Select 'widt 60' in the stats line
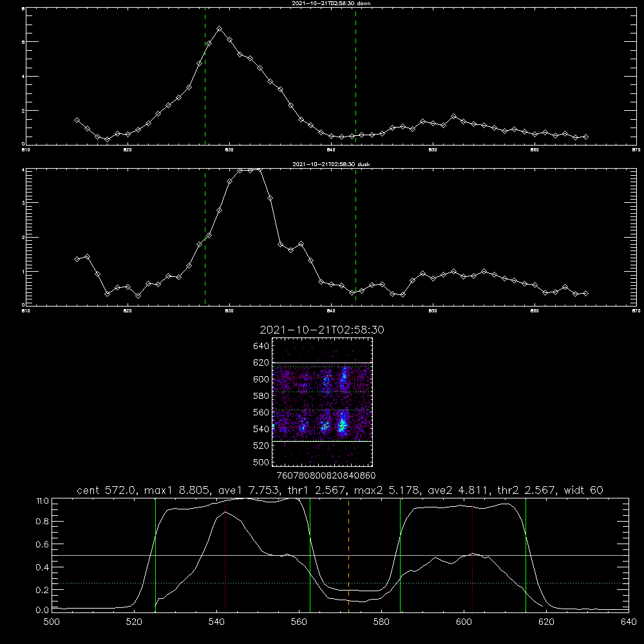644x644 pixels. 583,490
